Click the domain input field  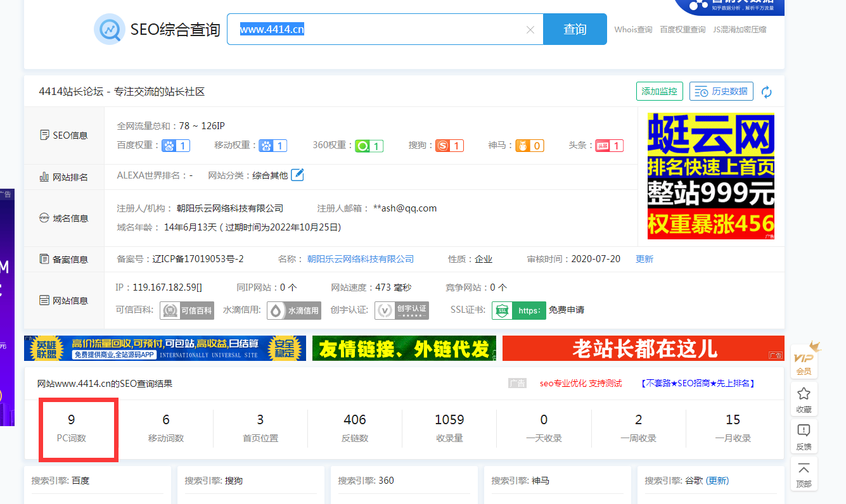(x=380, y=29)
